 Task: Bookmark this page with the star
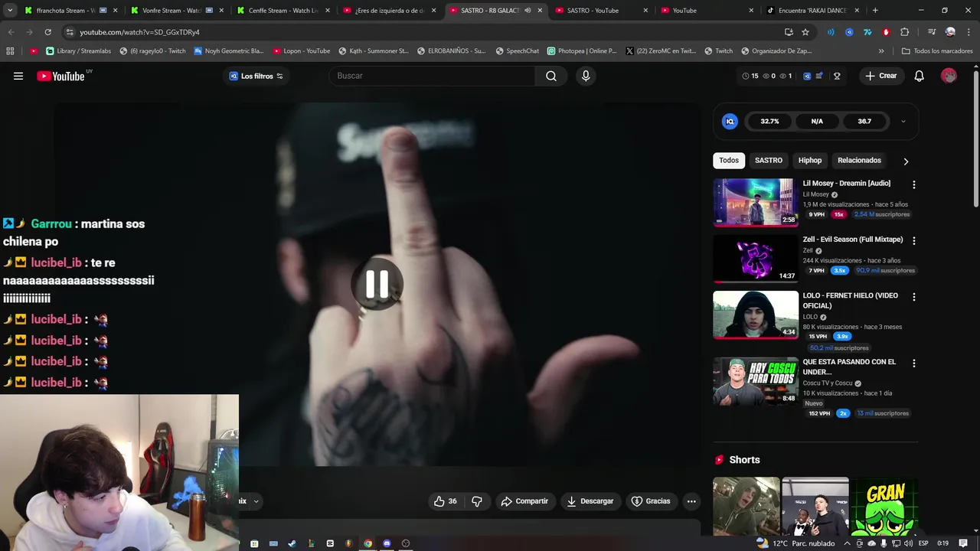click(805, 32)
